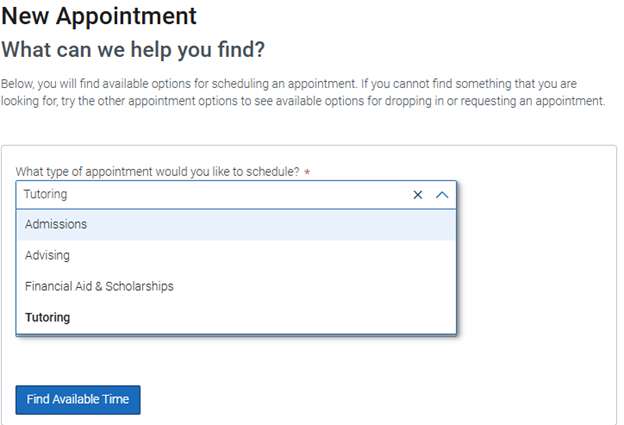Click the red required asterisk
This screenshot has height=425, width=624.
(307, 172)
